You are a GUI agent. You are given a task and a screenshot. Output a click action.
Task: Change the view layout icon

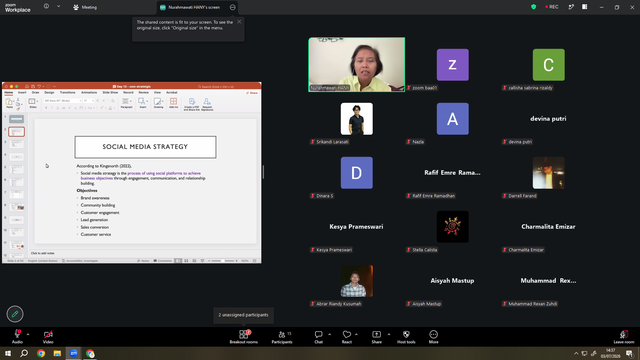pyautogui.click(x=584, y=7)
